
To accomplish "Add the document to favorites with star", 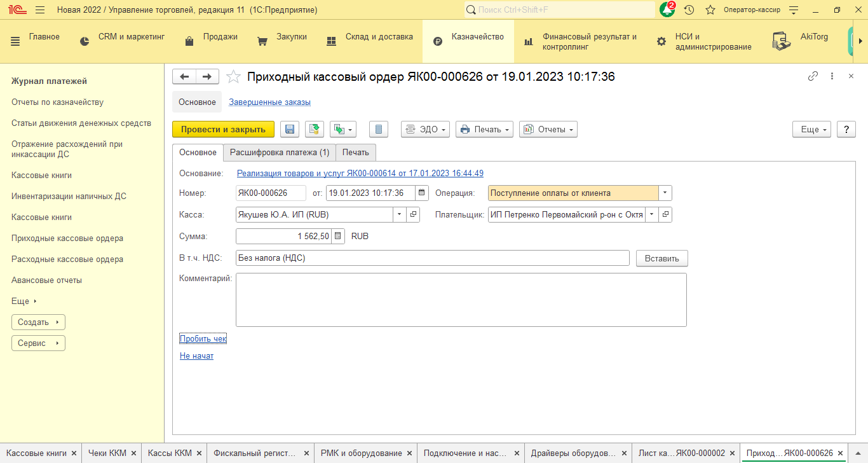I will coord(234,77).
